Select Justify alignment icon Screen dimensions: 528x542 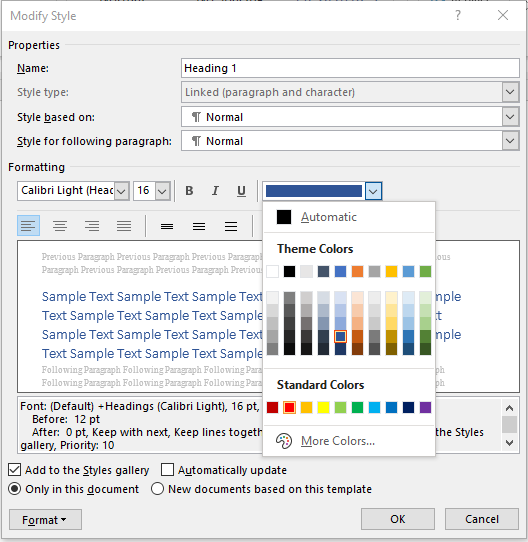(124, 226)
